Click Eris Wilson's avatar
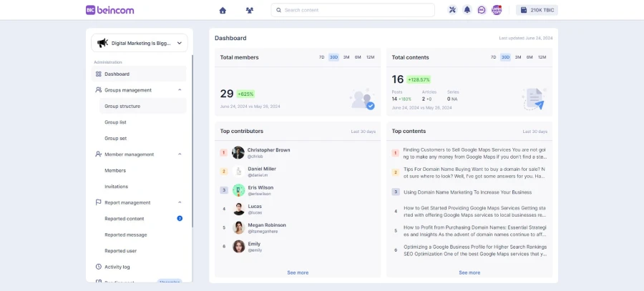 click(238, 190)
